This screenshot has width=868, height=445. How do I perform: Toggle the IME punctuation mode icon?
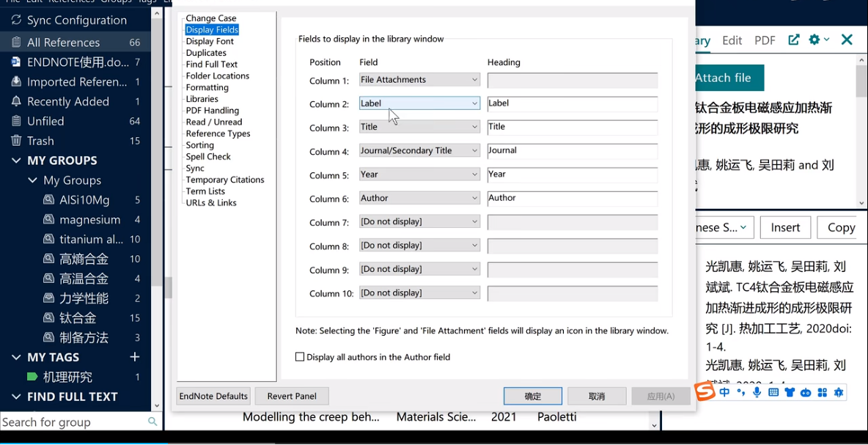point(740,394)
